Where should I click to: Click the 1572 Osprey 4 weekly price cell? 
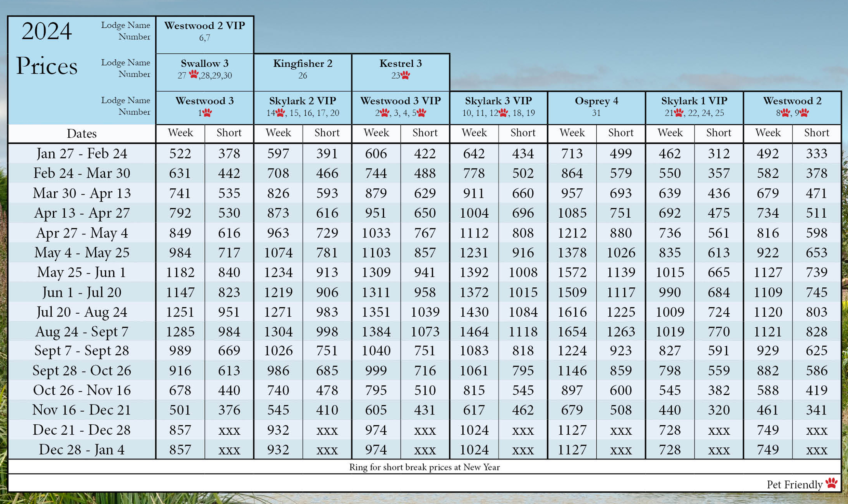click(x=572, y=272)
